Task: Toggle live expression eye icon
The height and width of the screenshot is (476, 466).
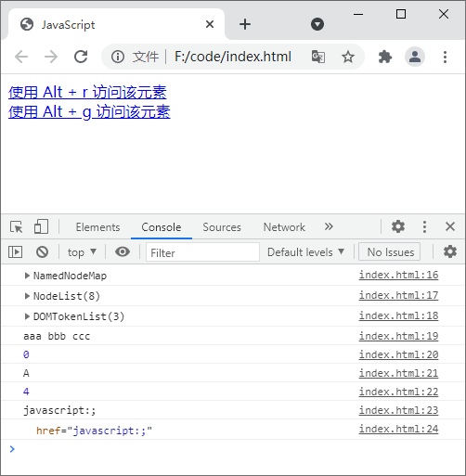Action: (123, 251)
